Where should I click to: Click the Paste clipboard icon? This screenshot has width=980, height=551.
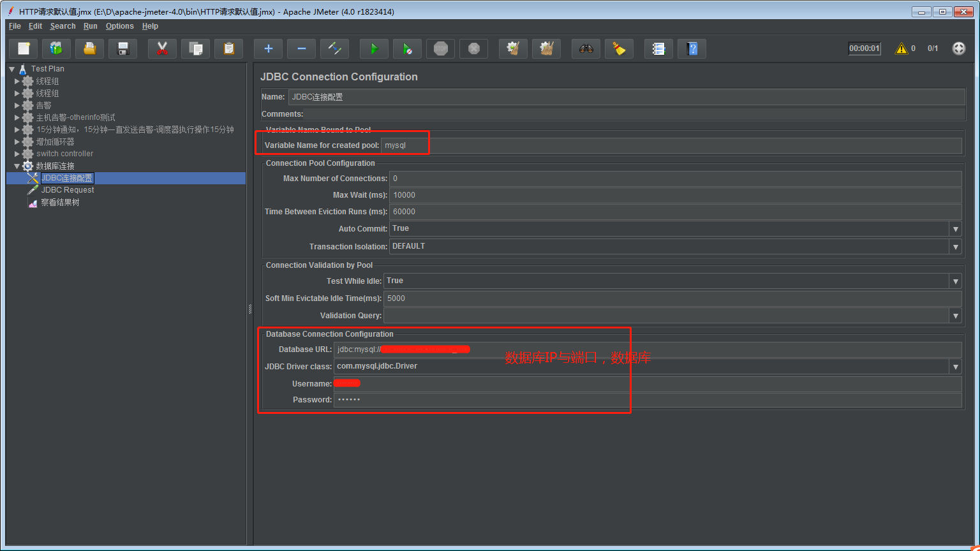coord(229,48)
